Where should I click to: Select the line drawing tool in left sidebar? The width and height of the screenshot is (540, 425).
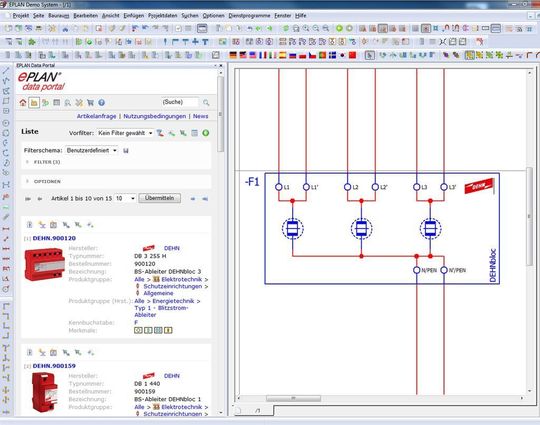click(6, 71)
